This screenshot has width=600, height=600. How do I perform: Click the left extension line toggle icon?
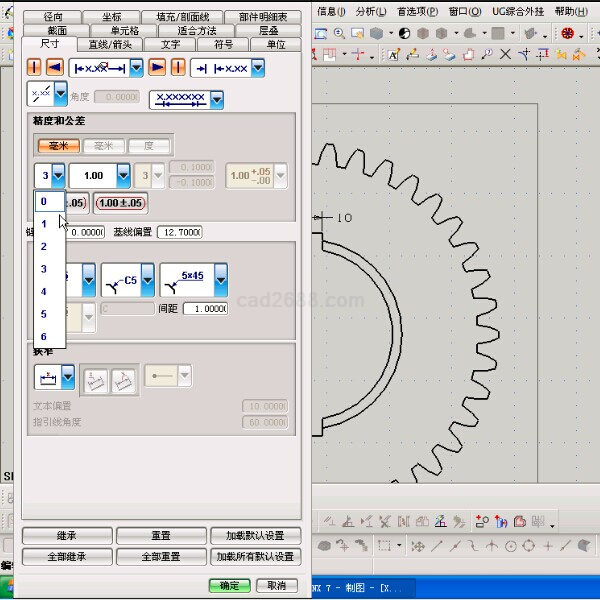click(35, 67)
